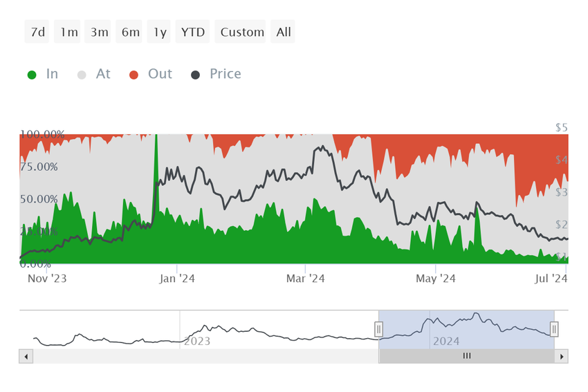Select the 1m time range button

pos(67,32)
